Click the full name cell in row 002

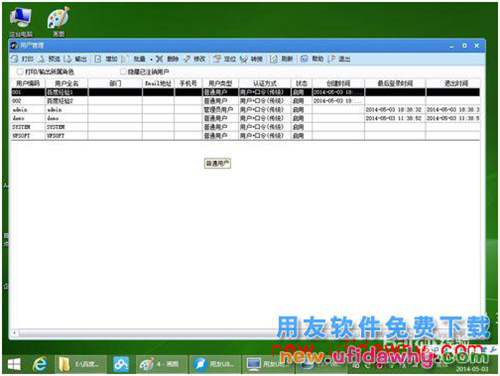click(66, 101)
